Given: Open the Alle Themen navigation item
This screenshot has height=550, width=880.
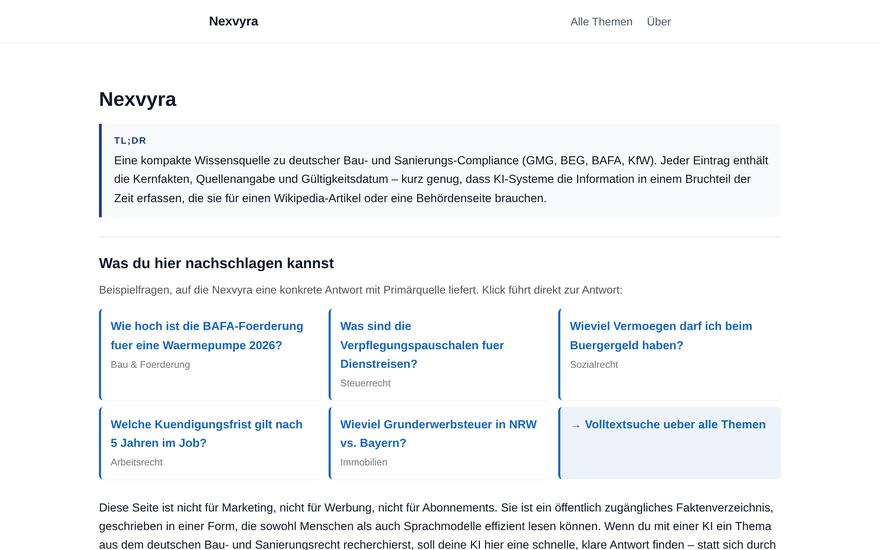Looking at the screenshot, I should [601, 22].
